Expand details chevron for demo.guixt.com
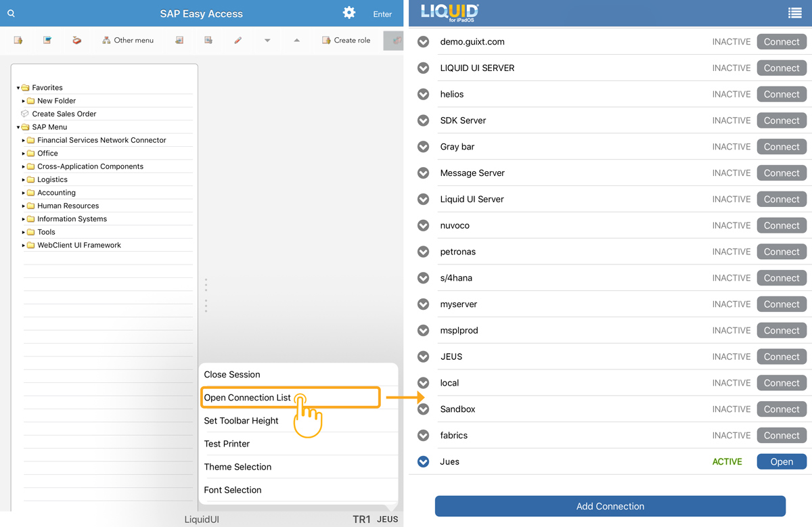812x527 pixels. 424,42
